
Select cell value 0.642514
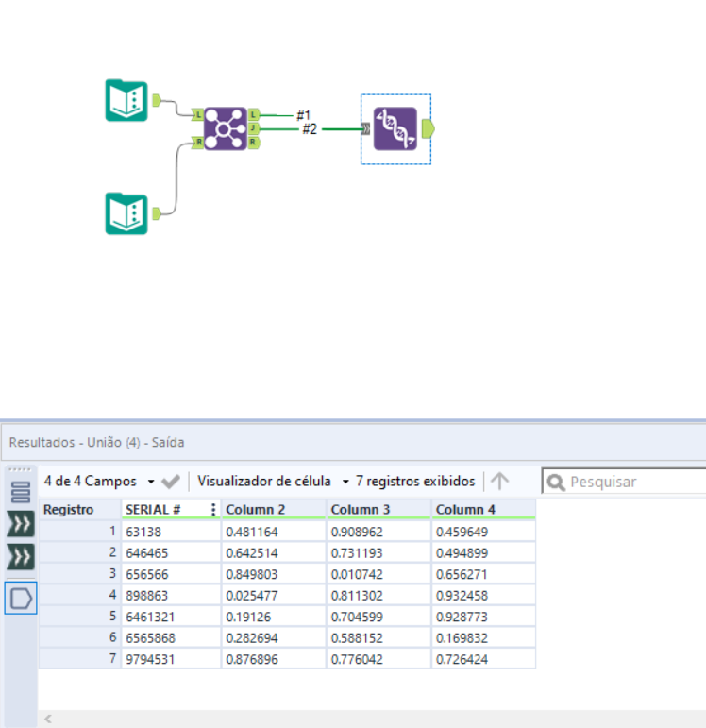point(274,553)
